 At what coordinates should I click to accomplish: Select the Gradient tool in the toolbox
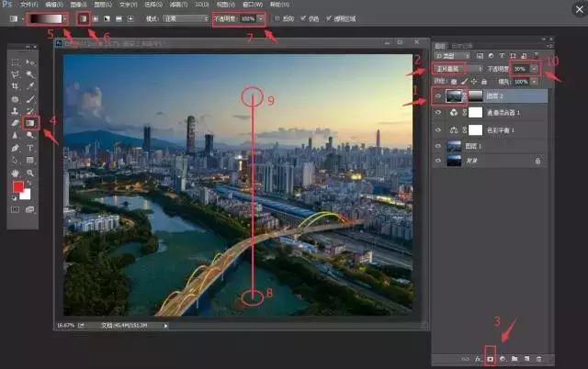29,121
